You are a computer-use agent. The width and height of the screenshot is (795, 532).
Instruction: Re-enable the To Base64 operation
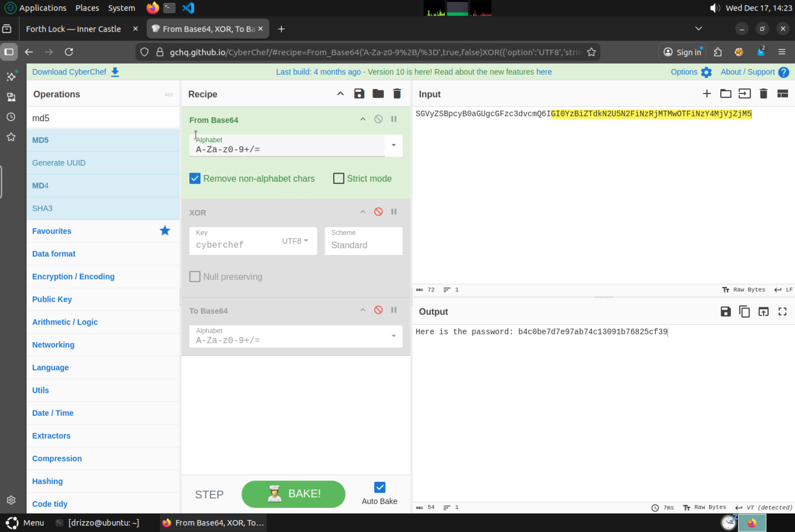(x=379, y=310)
